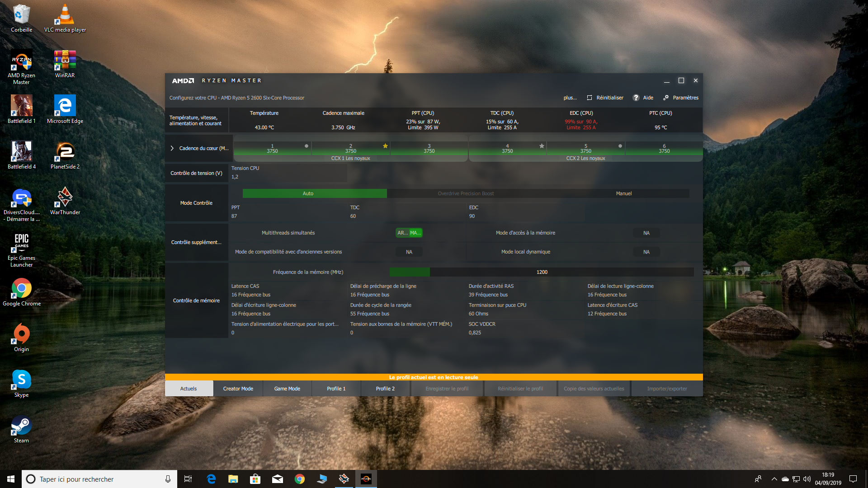
Task: Click the Paramètres gear icon
Action: click(666, 98)
